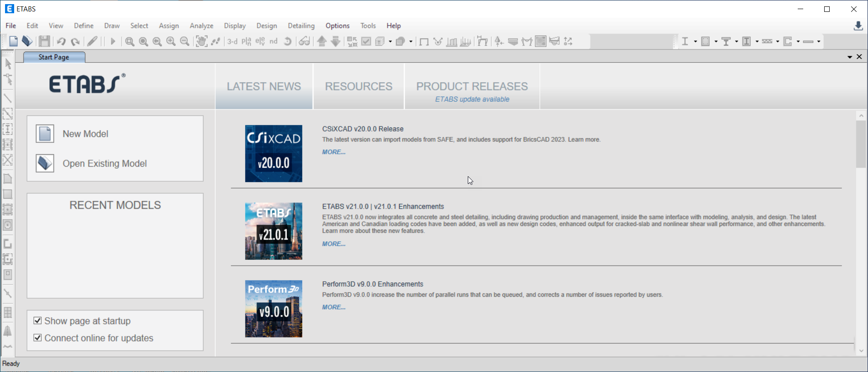Click the glasses object-shrink icon
The height and width of the screenshot is (372, 868).
[x=304, y=42]
